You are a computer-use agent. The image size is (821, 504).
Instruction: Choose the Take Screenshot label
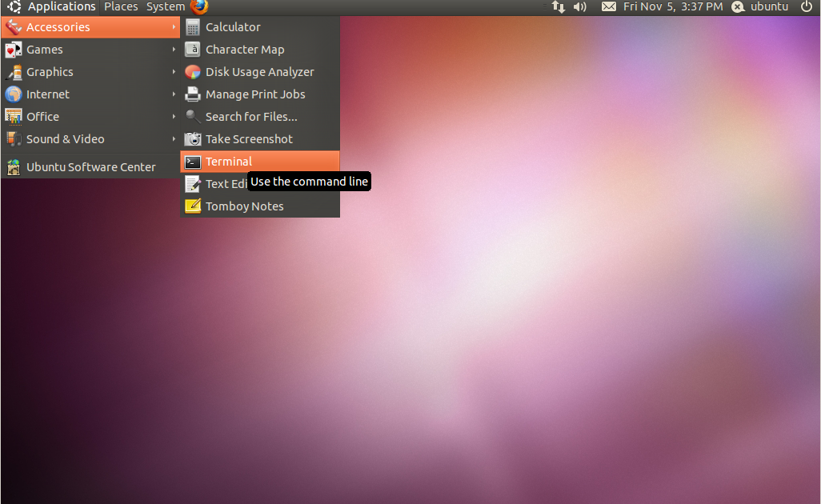[249, 139]
